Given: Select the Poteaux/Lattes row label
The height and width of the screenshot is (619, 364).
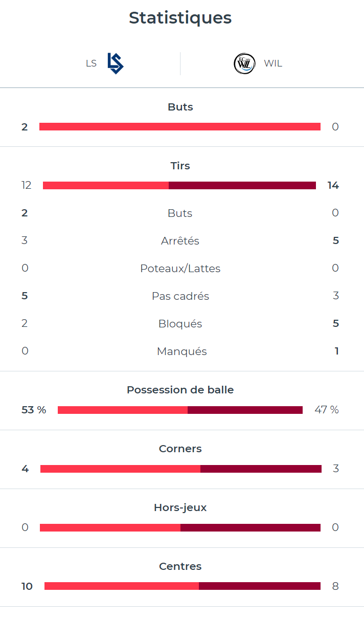Looking at the screenshot, I should (x=180, y=269).
